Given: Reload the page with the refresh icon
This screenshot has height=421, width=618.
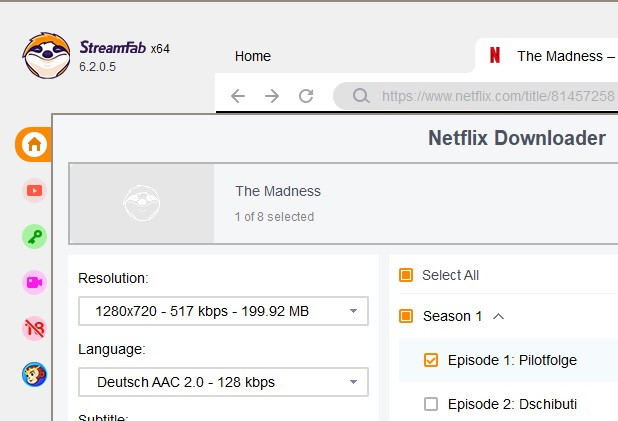Looking at the screenshot, I should 306,96.
